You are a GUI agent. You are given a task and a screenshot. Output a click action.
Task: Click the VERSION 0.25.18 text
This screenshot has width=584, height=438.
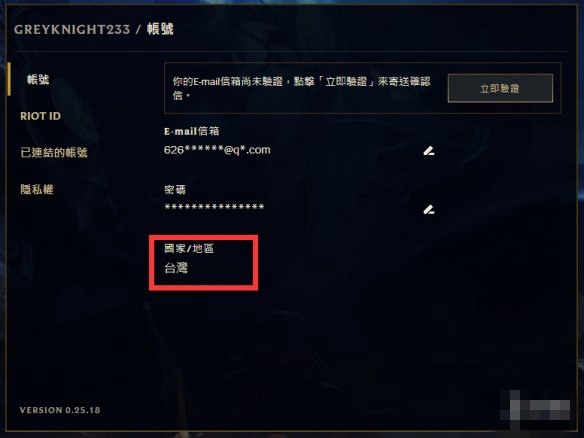click(x=60, y=410)
